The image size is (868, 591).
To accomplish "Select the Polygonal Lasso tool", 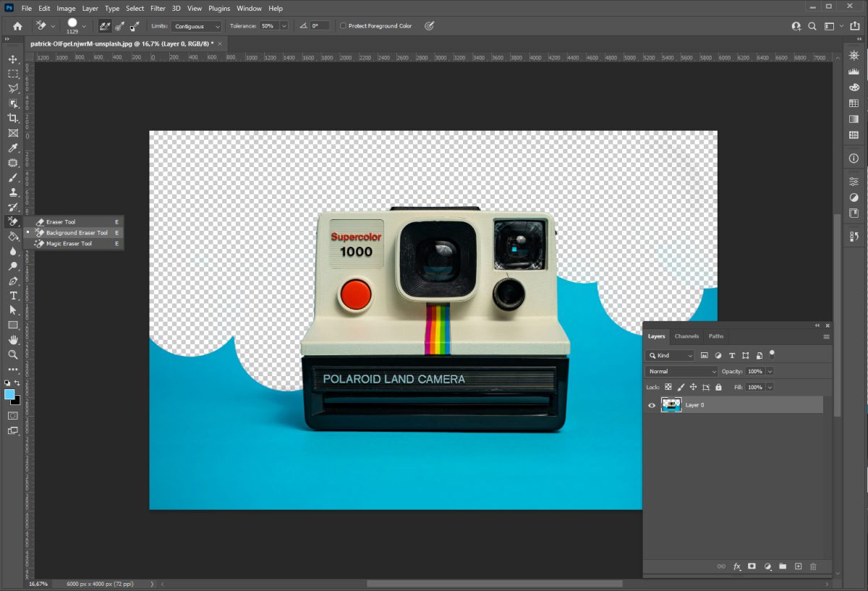I will [x=13, y=89].
